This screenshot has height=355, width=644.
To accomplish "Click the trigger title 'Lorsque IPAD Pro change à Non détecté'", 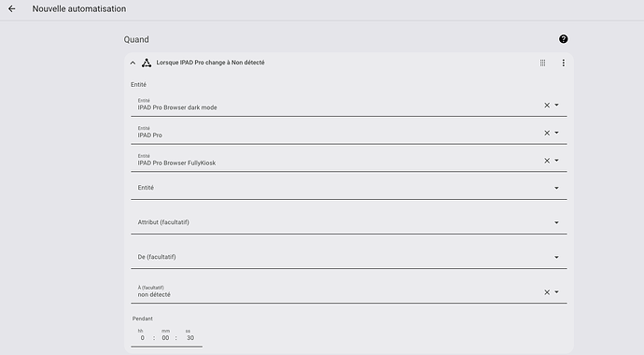I will [x=210, y=63].
